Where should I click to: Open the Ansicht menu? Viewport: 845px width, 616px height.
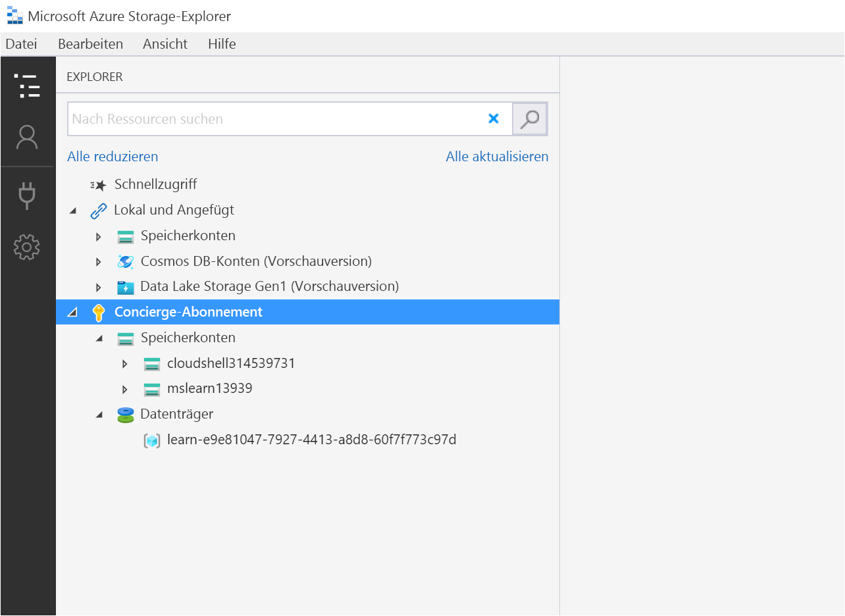point(165,44)
